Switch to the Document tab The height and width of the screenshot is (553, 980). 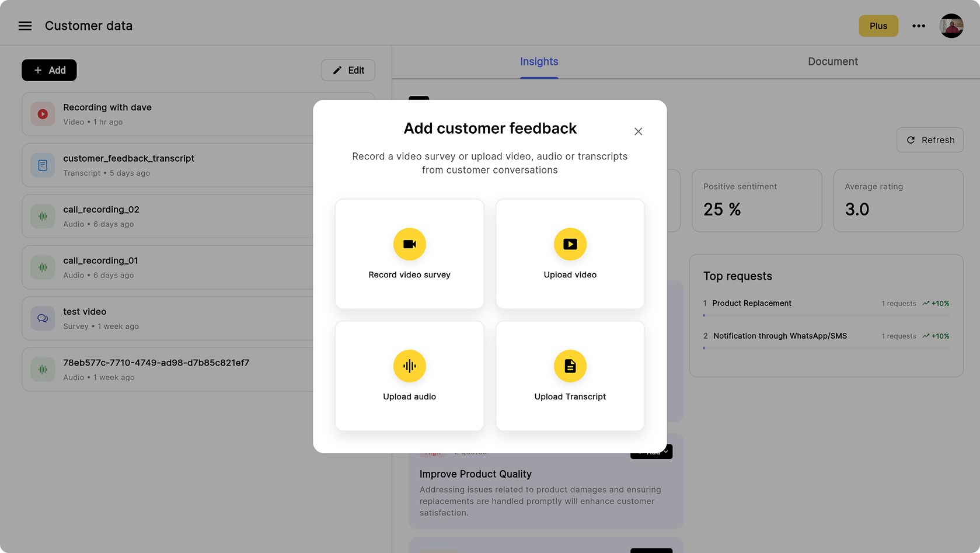(x=832, y=61)
